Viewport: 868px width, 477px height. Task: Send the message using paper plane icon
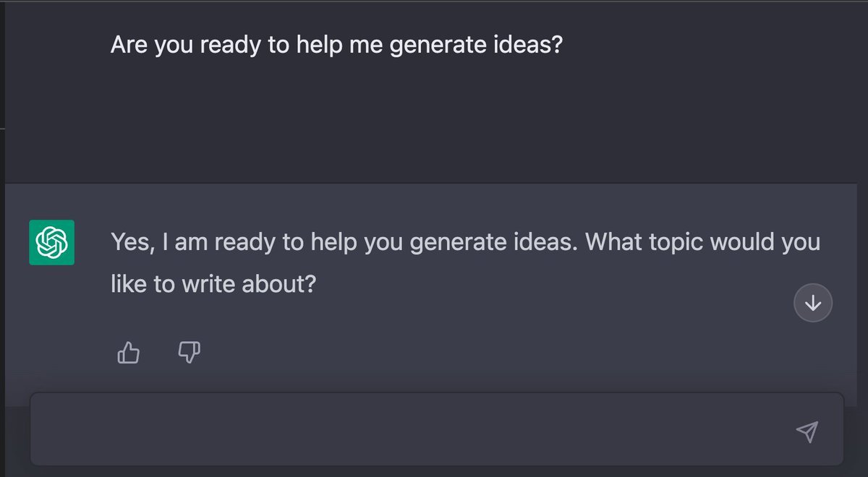(x=807, y=431)
